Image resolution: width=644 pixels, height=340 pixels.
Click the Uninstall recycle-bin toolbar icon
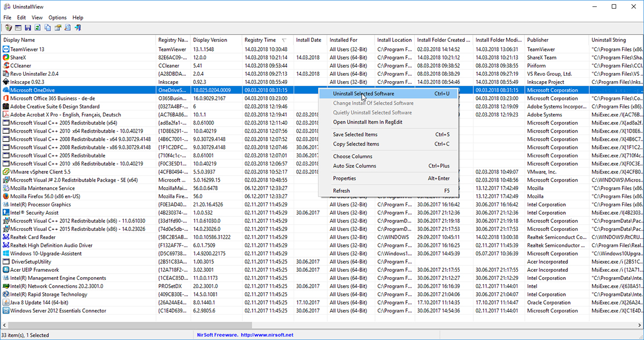pyautogui.click(x=8, y=27)
